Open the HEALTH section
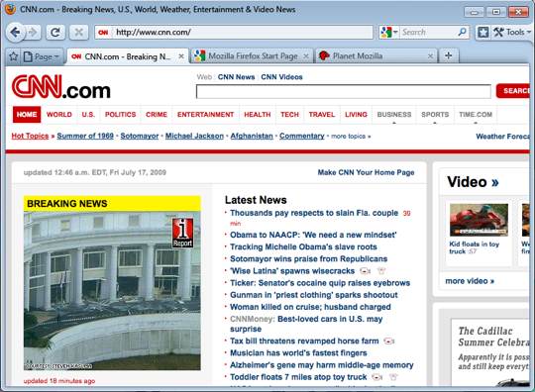535x392 pixels. click(x=258, y=115)
